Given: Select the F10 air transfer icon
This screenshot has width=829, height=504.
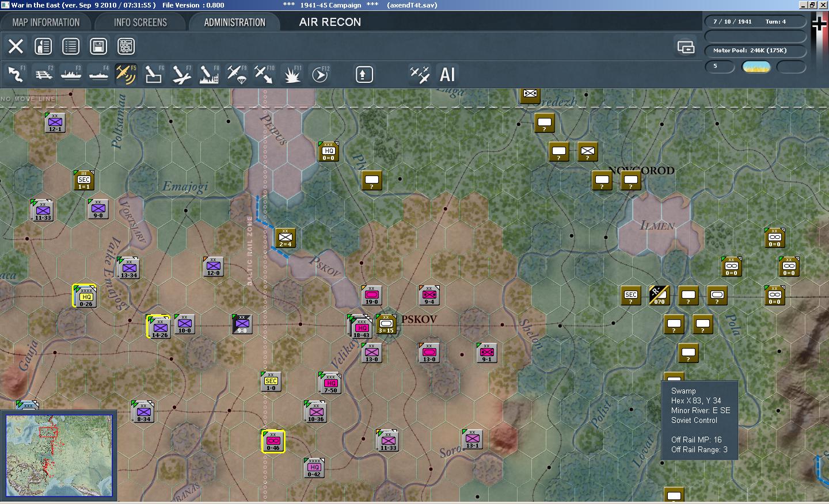Looking at the screenshot, I should 264,74.
